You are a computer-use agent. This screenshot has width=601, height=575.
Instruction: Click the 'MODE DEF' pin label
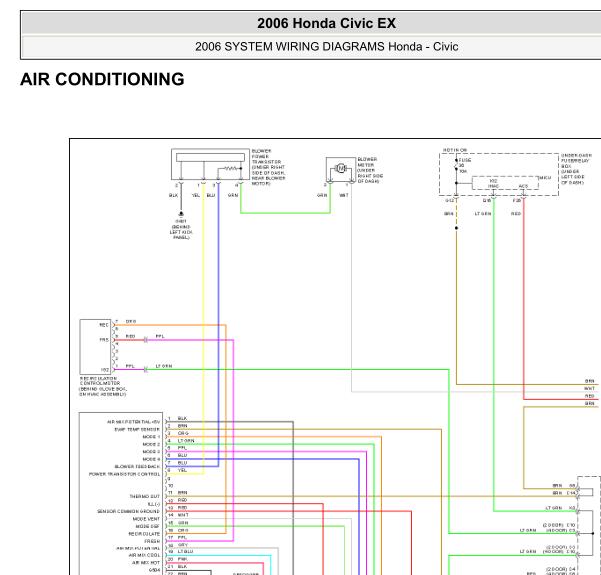148,526
